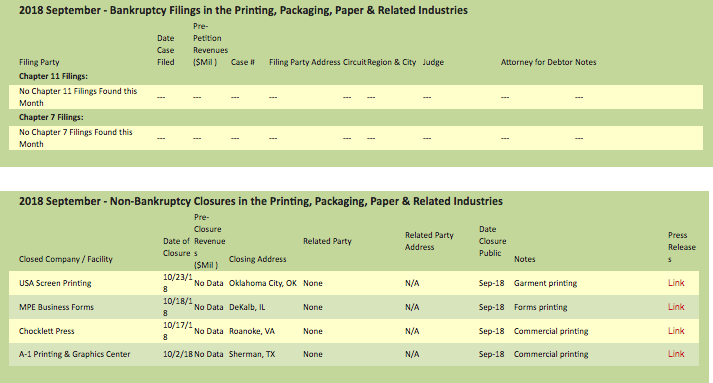713x383 pixels.
Task: Click the 'Date of Closure' column header
Action: pos(176,247)
